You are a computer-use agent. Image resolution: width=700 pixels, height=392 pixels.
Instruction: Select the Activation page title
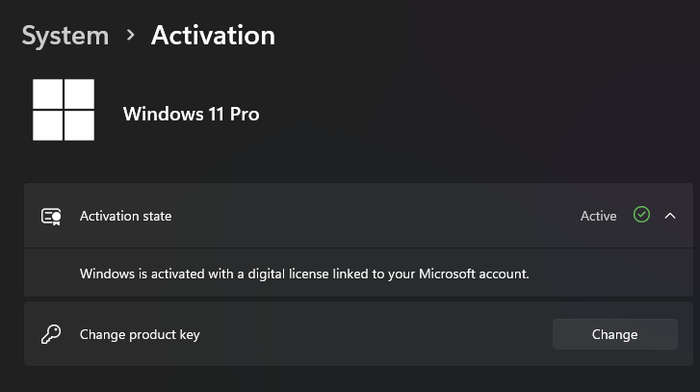(x=213, y=35)
